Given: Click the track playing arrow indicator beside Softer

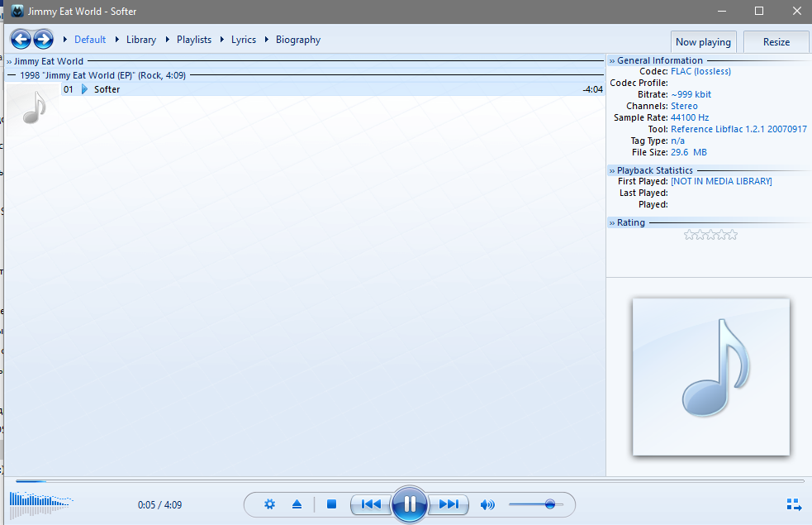Looking at the screenshot, I should click(x=84, y=89).
